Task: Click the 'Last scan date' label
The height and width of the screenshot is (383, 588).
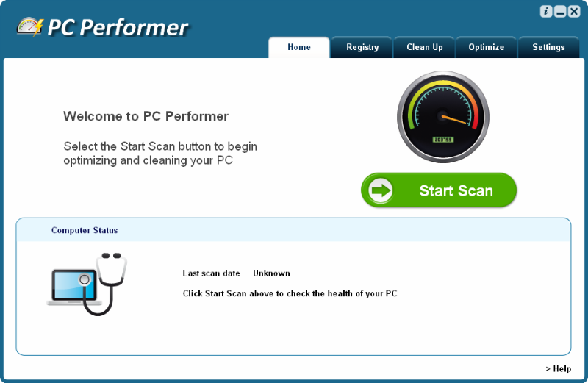Action: coord(211,273)
